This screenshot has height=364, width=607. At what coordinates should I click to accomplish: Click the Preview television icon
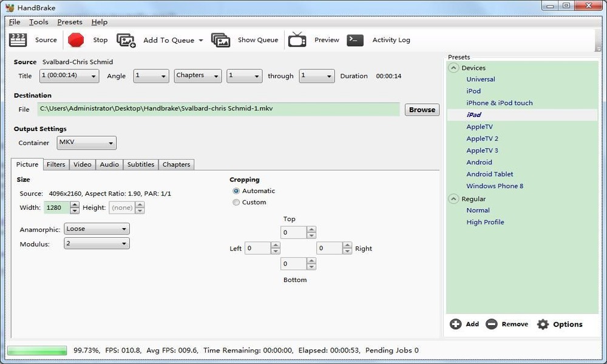pyautogui.click(x=297, y=40)
